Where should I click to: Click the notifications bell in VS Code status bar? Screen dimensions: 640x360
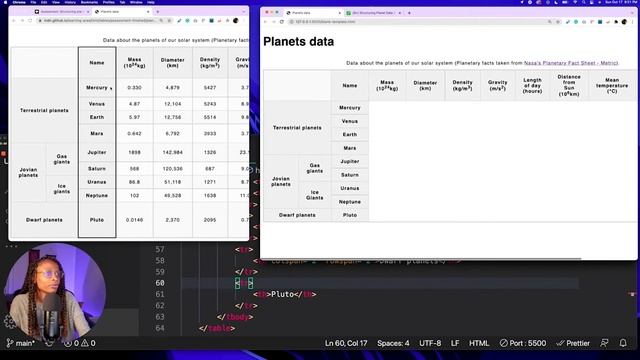click(623, 343)
